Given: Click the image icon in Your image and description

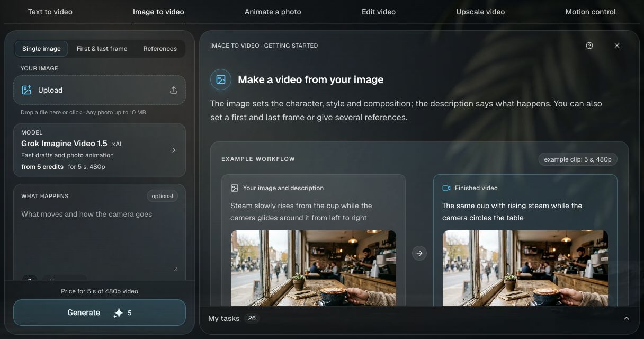Looking at the screenshot, I should coord(235,188).
